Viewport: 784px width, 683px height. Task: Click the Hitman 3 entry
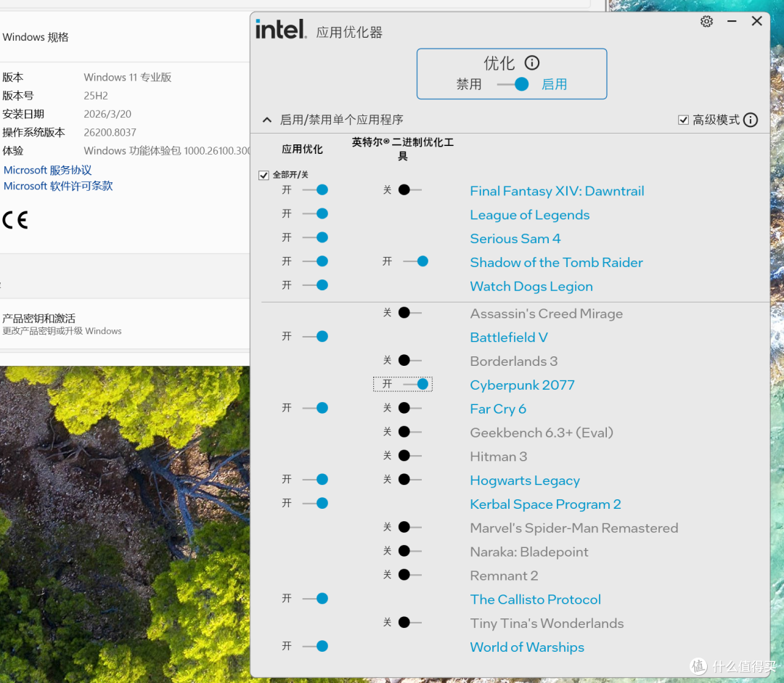tap(498, 457)
